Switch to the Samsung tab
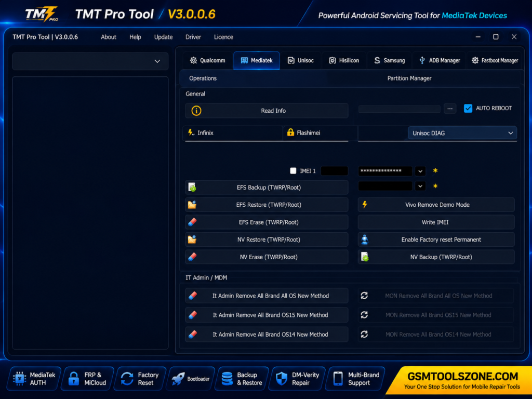Image resolution: width=532 pixels, height=399 pixels. (x=390, y=60)
